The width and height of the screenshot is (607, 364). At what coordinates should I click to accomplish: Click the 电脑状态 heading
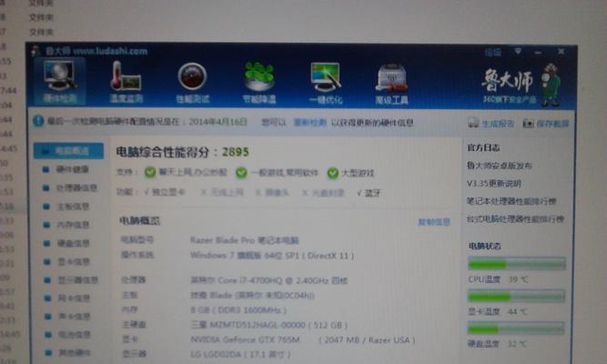pyautogui.click(x=485, y=246)
